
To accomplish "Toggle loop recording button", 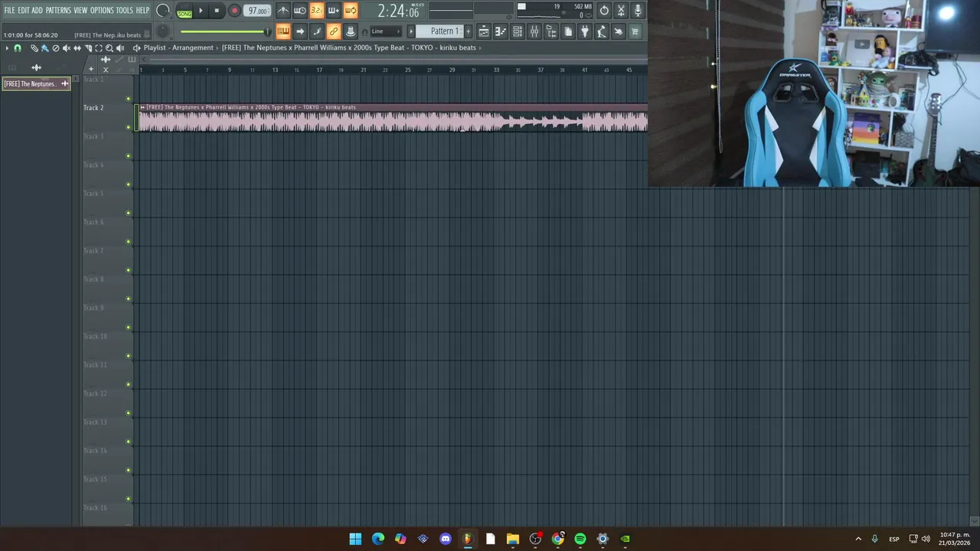I will point(351,11).
